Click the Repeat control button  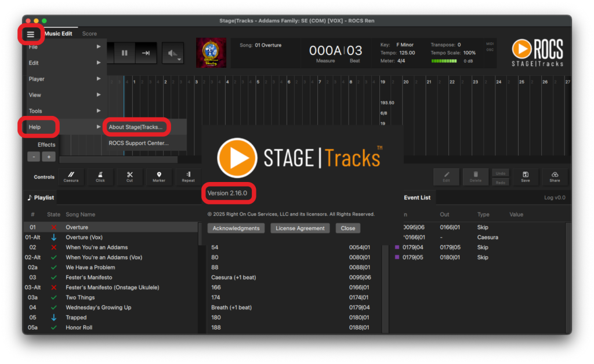[x=188, y=176]
